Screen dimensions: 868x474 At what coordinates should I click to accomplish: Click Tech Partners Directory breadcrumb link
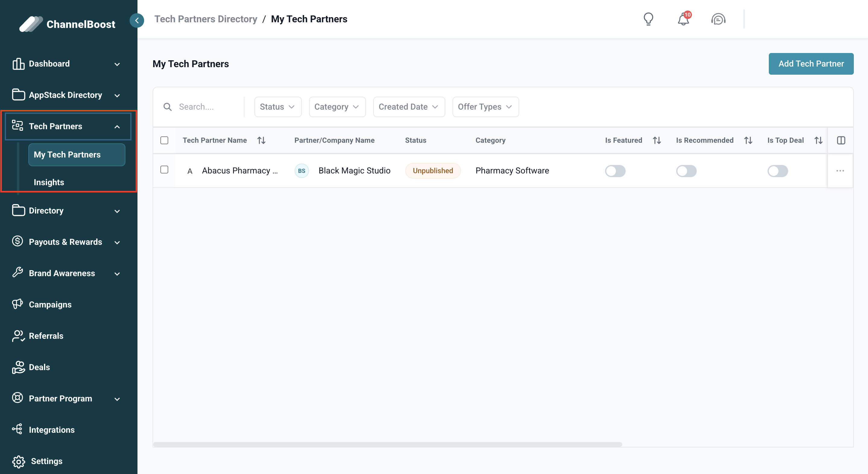pos(206,19)
